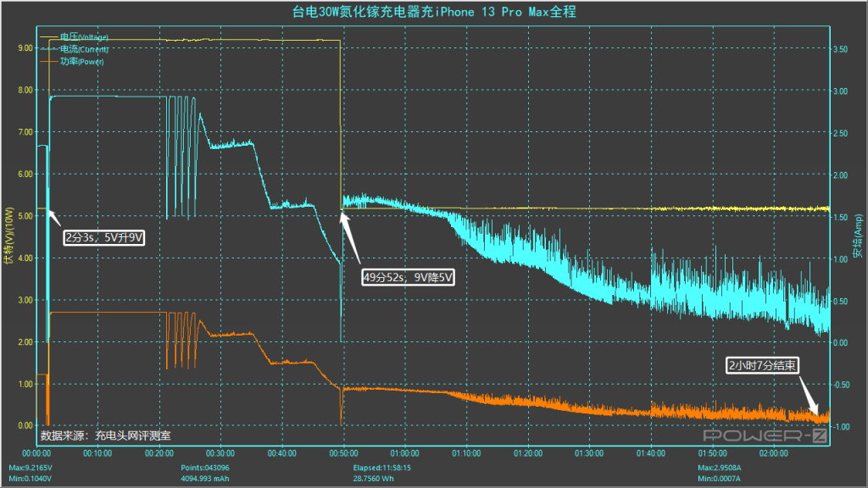The width and height of the screenshot is (868, 488).
Task: Click the Min:0.1040V readout
Action: tap(30, 479)
